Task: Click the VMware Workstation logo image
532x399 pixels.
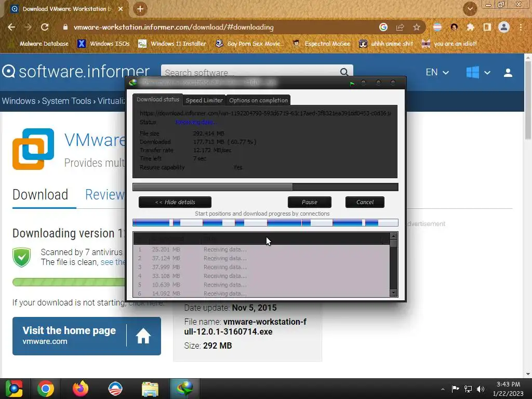Action: pos(33,149)
